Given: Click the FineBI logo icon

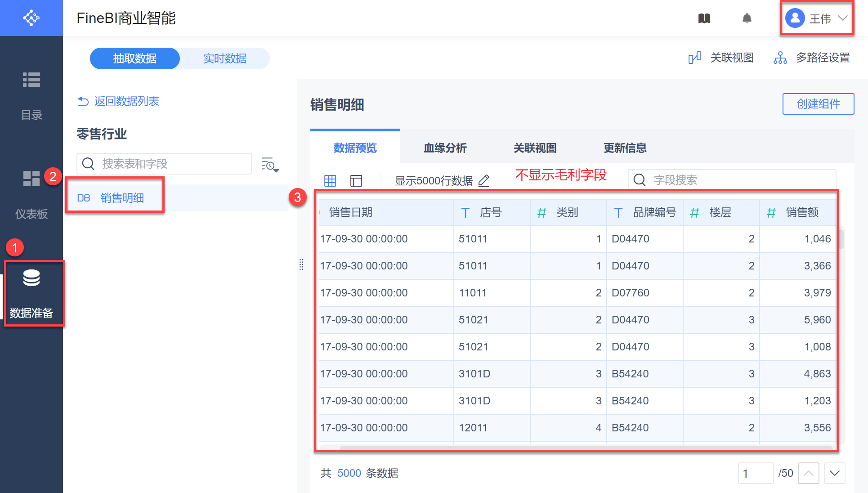Looking at the screenshot, I should 31,18.
